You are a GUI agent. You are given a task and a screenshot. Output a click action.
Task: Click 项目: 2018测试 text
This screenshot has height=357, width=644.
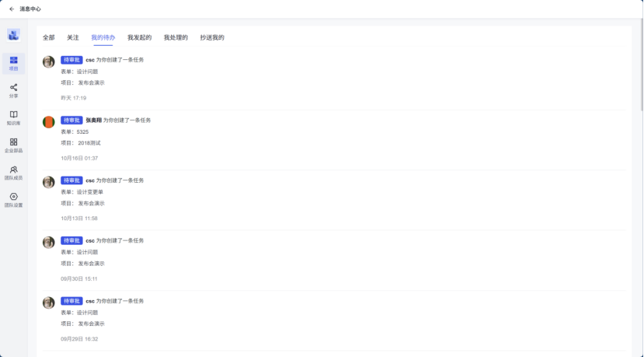pos(81,143)
